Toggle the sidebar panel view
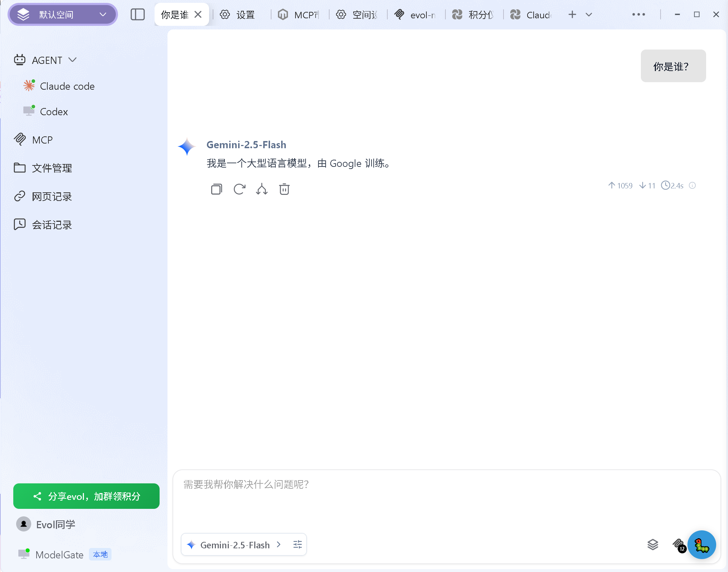The width and height of the screenshot is (728, 572). click(x=138, y=14)
